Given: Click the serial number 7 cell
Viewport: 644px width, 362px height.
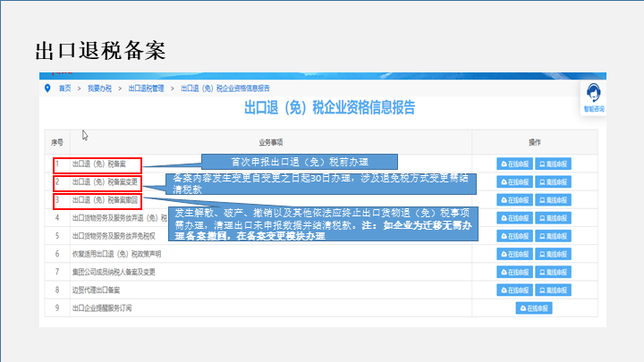Looking at the screenshot, I should pos(57,272).
